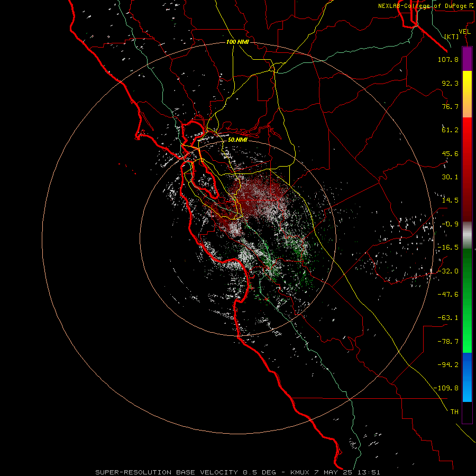Pick the red segment of the color bar
Screen dimensions: 476x476
467,169
